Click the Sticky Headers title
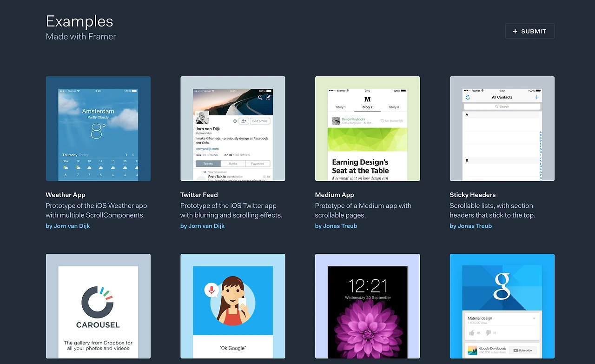The width and height of the screenshot is (595, 364). point(473,195)
